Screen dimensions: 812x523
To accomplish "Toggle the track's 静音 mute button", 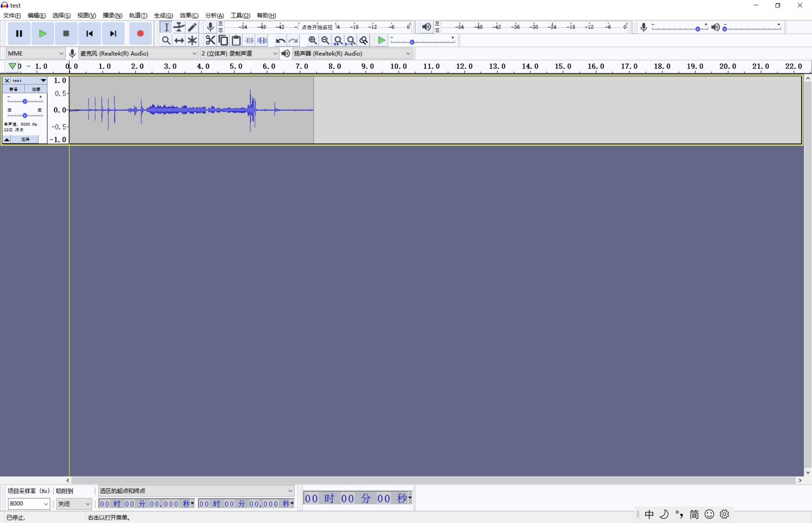I will point(14,89).
